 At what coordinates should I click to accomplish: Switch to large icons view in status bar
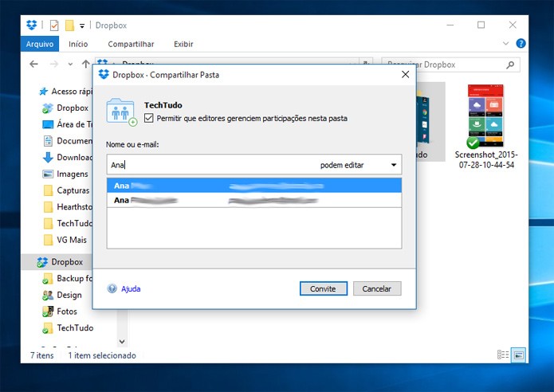tap(519, 355)
